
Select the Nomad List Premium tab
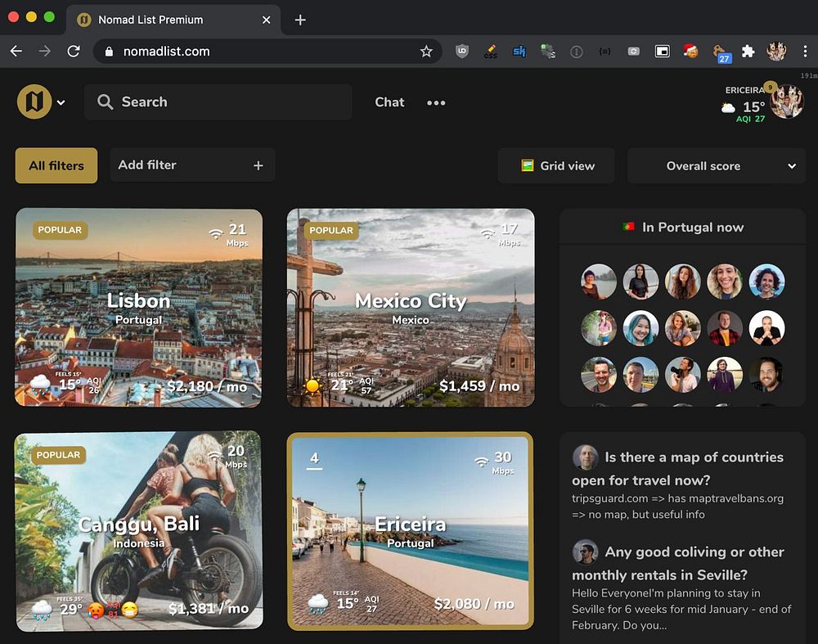point(173,20)
